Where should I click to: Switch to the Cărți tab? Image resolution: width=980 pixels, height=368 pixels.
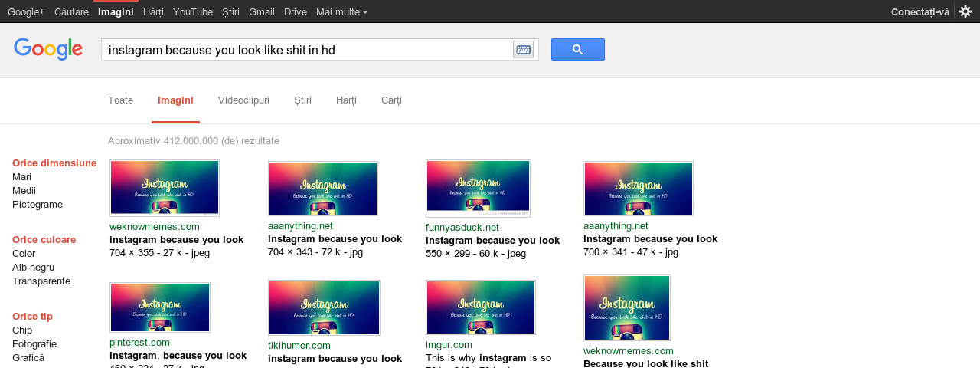391,100
